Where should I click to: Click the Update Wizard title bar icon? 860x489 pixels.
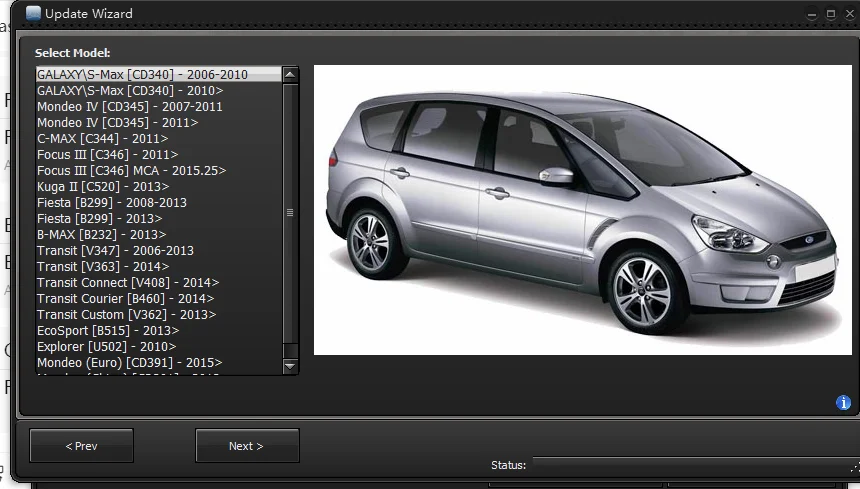click(x=33, y=13)
